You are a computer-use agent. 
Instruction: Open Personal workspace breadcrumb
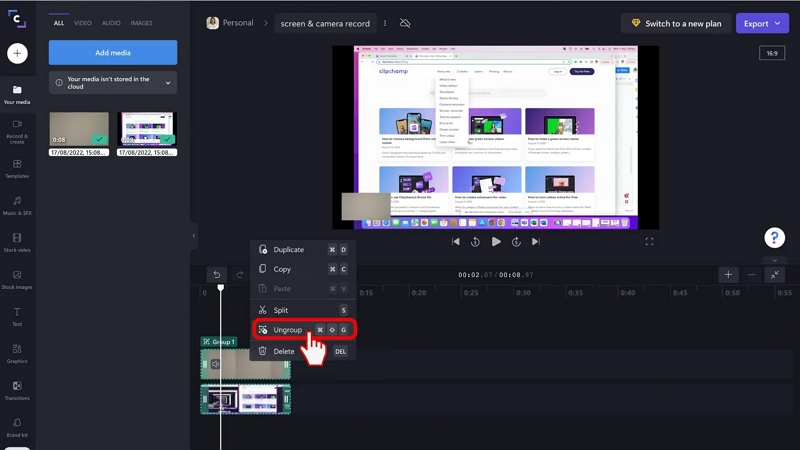tap(230, 23)
